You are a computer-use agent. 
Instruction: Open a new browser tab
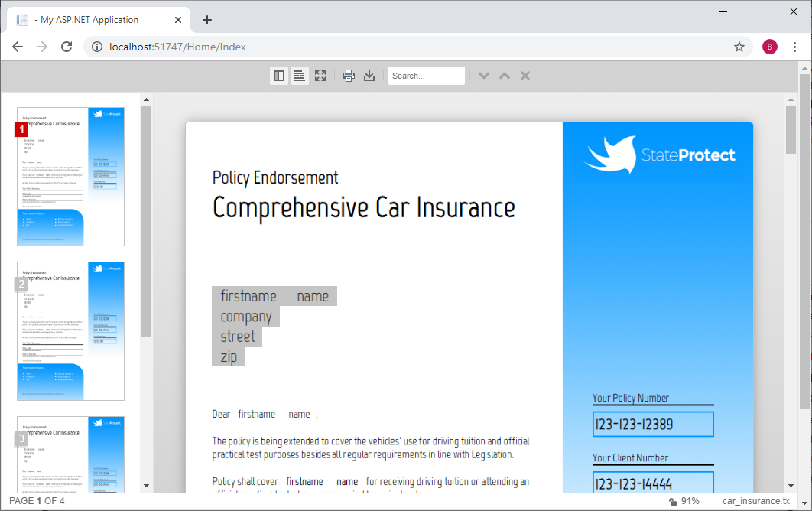pyautogui.click(x=206, y=19)
